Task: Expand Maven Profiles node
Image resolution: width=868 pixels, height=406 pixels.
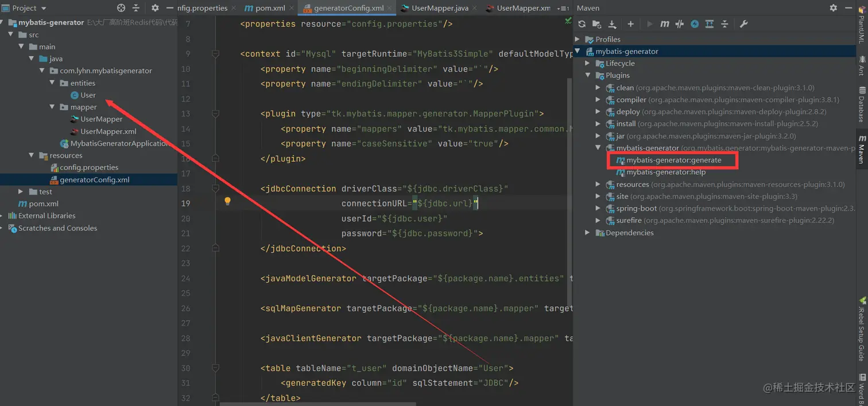Action: click(x=578, y=39)
